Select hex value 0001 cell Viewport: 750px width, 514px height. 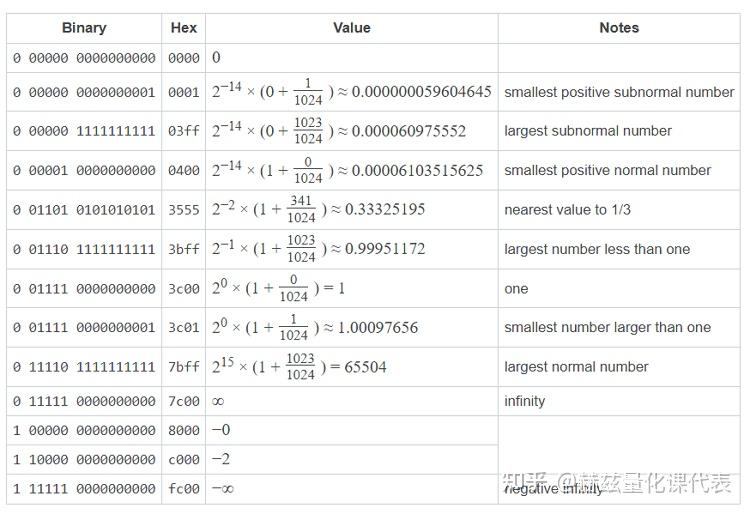coord(184,92)
